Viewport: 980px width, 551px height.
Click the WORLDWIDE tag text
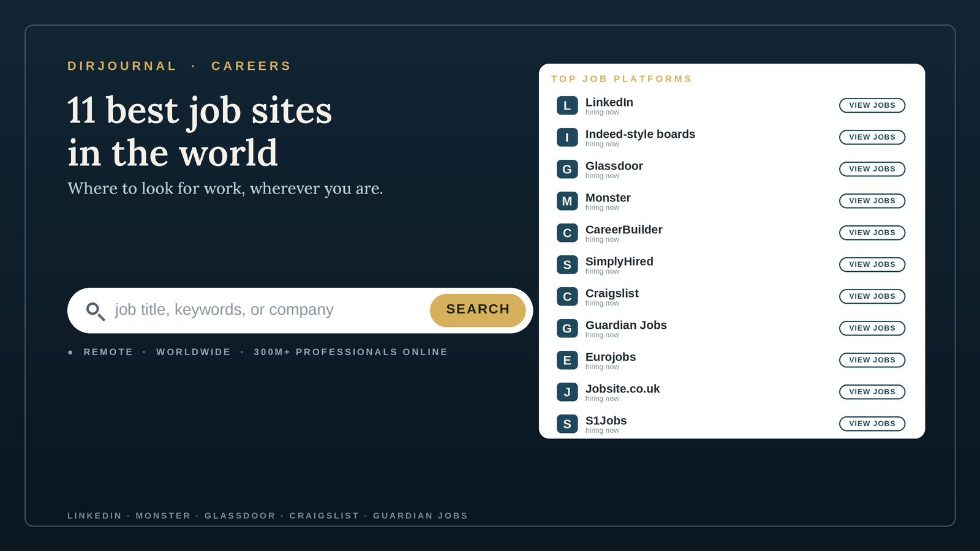(194, 352)
